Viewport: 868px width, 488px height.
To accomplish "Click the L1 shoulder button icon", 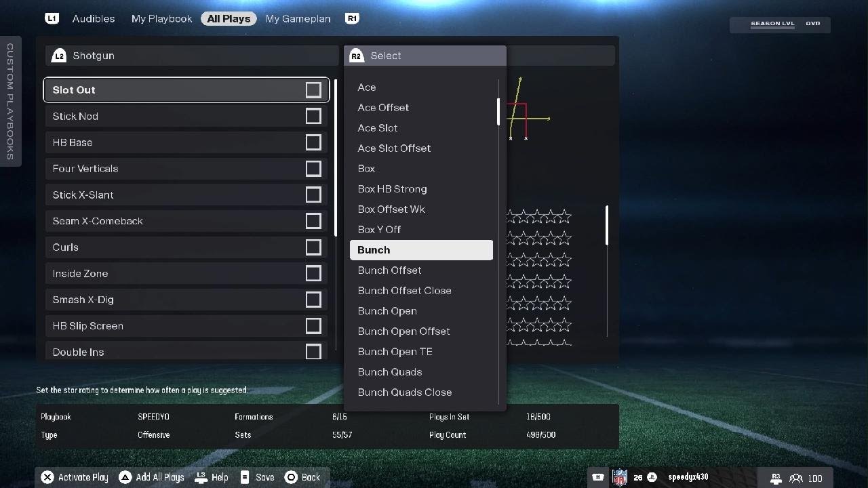I will [x=52, y=18].
